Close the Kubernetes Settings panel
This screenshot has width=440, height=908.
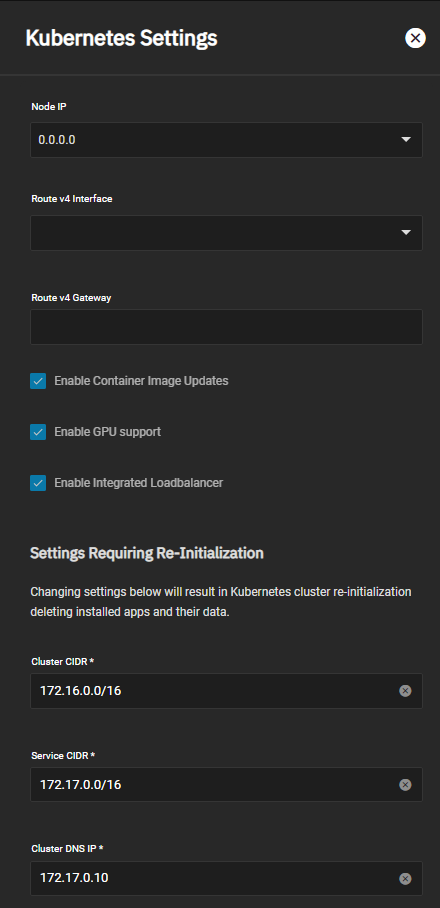[x=415, y=38]
